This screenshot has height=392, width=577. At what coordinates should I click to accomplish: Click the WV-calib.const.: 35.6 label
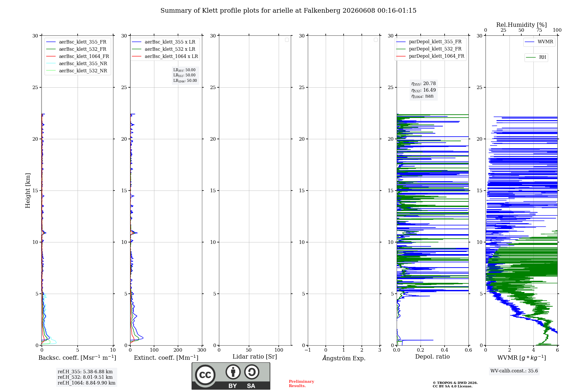coord(514,371)
